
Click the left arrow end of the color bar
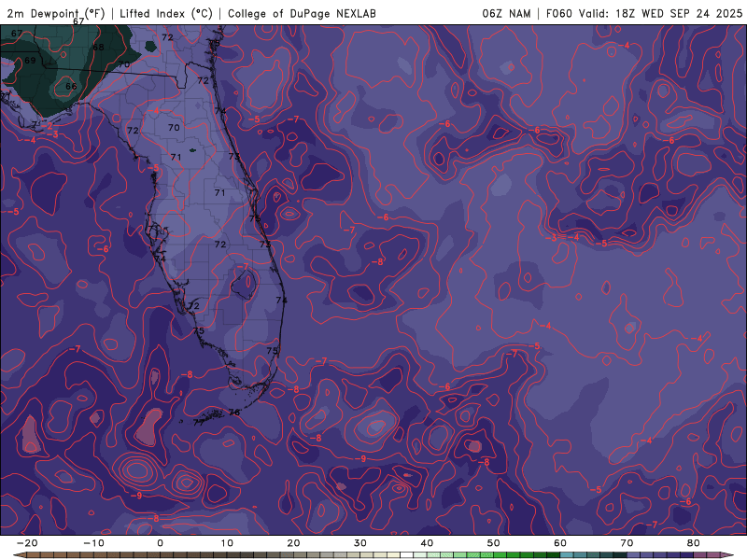point(19,555)
